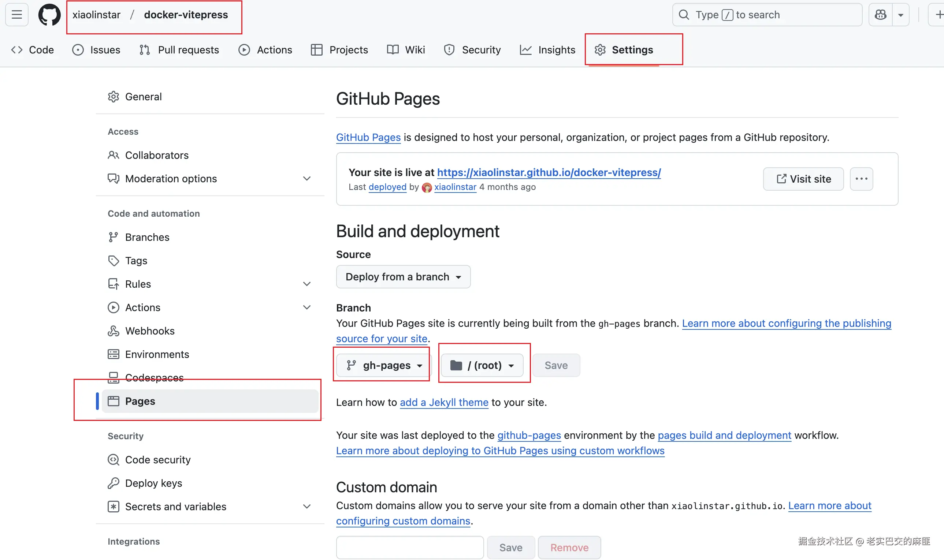Viewport: 944px width, 560px height.
Task: Open the Issues tab
Action: (96, 50)
